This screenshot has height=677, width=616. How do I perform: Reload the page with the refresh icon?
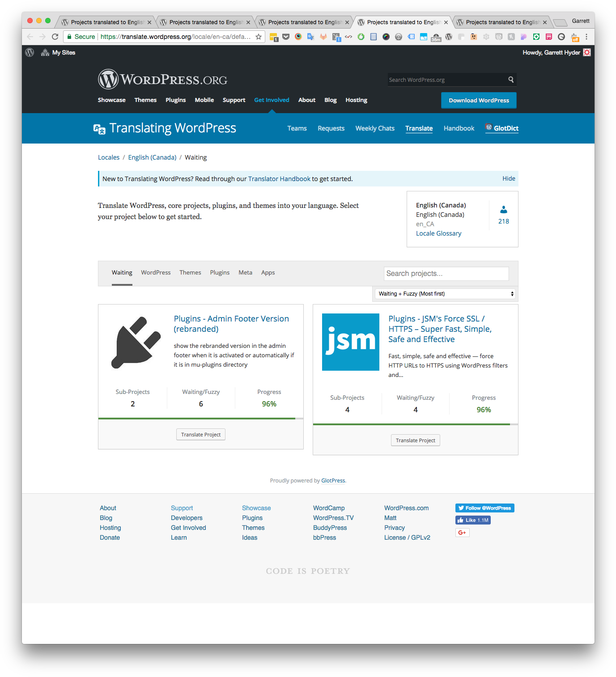(55, 37)
